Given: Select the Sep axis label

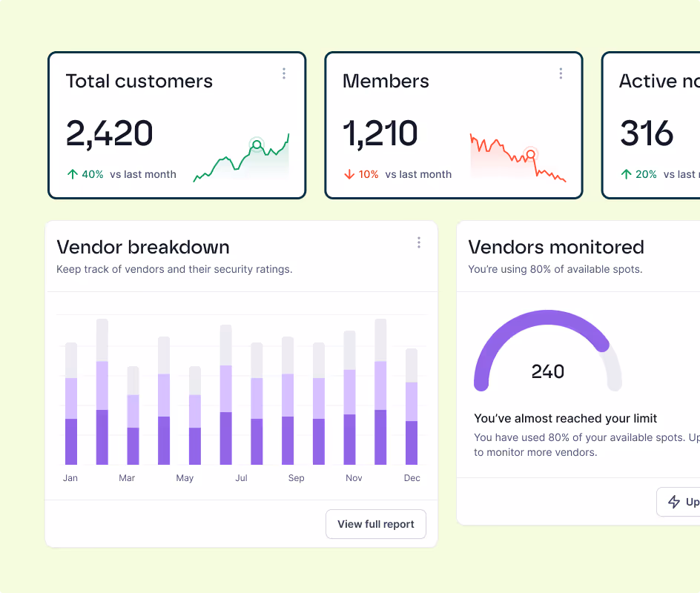Looking at the screenshot, I should click(296, 478).
